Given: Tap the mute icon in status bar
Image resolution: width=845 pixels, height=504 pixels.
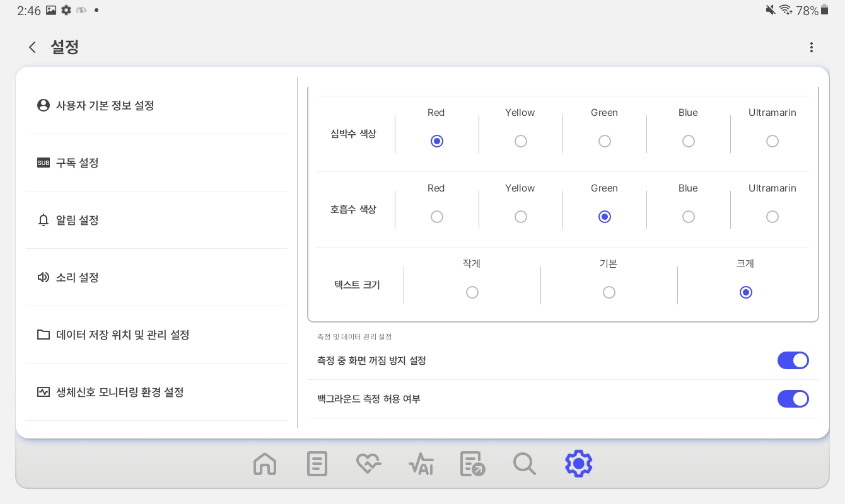Looking at the screenshot, I should click(x=771, y=10).
